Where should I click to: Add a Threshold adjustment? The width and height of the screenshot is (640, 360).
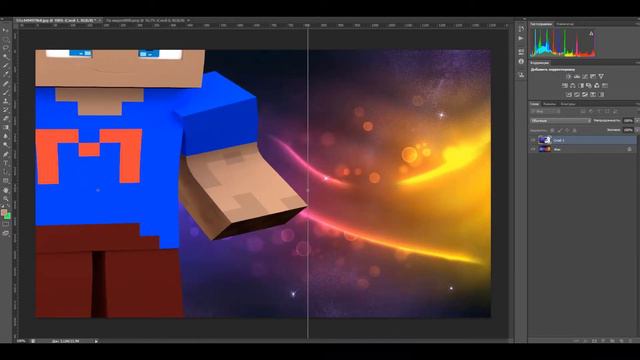pos(585,94)
